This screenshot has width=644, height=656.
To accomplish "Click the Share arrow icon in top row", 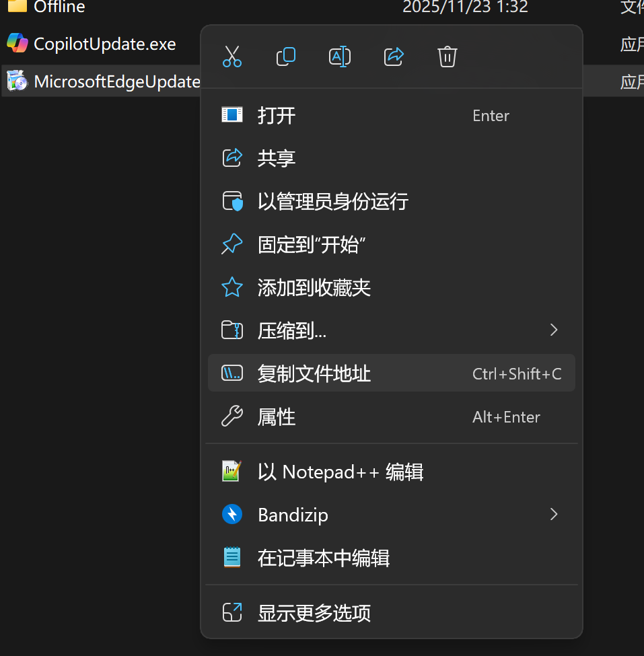I will (394, 57).
